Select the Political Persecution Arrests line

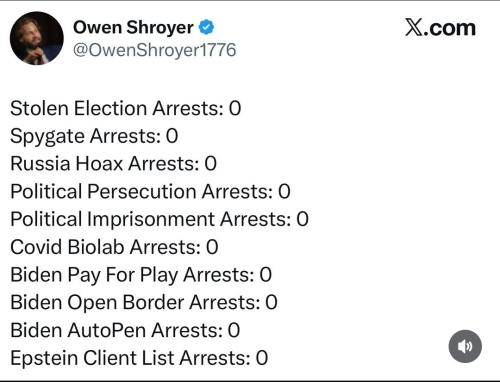[150, 192]
